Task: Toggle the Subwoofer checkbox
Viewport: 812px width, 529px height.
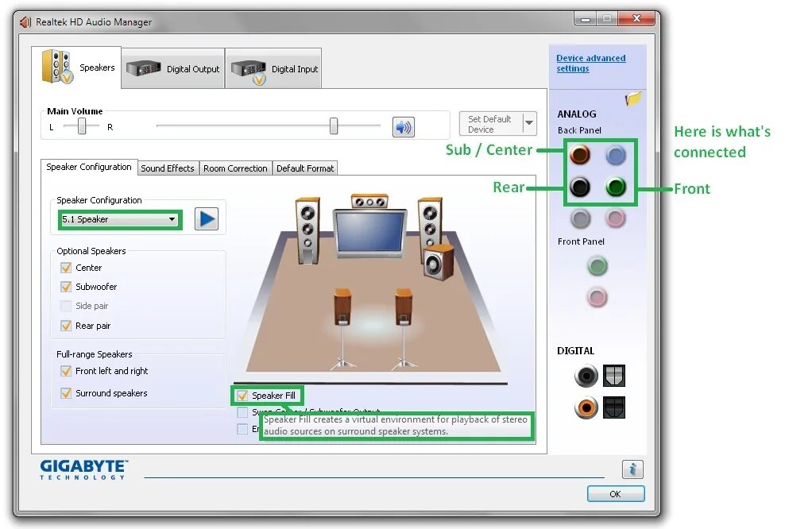Action: (x=66, y=287)
